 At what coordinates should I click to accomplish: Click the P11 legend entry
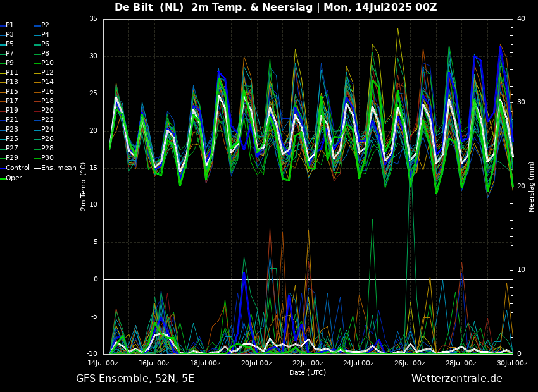coord(12,73)
